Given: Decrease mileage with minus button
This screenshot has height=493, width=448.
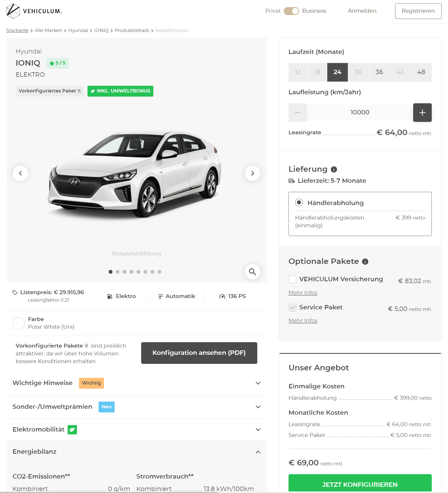Looking at the screenshot, I should tap(298, 113).
